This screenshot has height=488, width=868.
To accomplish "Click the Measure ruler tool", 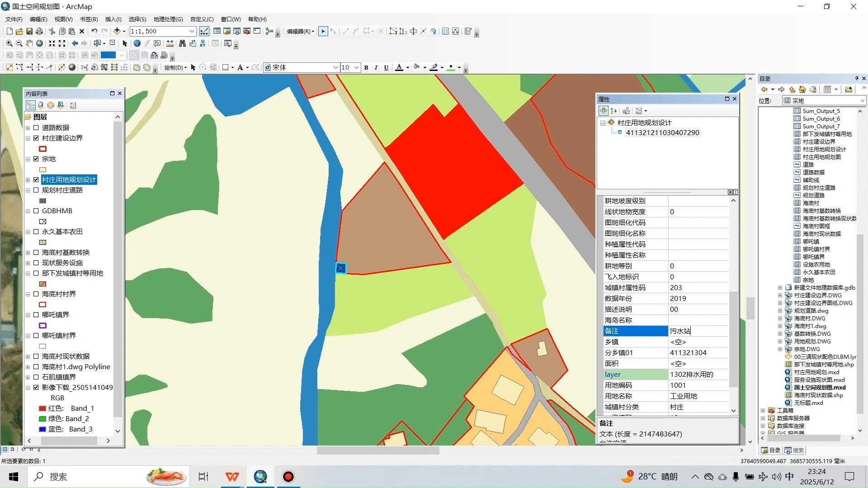I will pyautogui.click(x=170, y=43).
